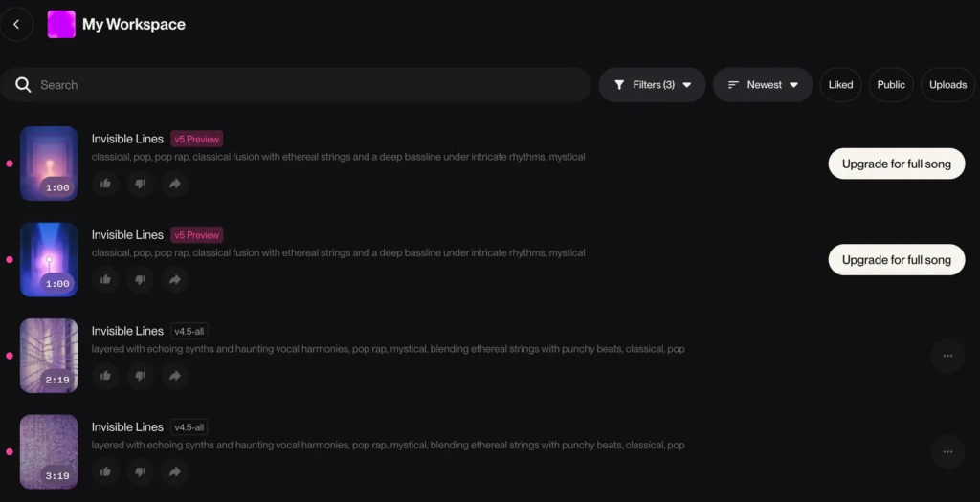
Task: Toggle the Liked filter chip
Action: tap(840, 85)
